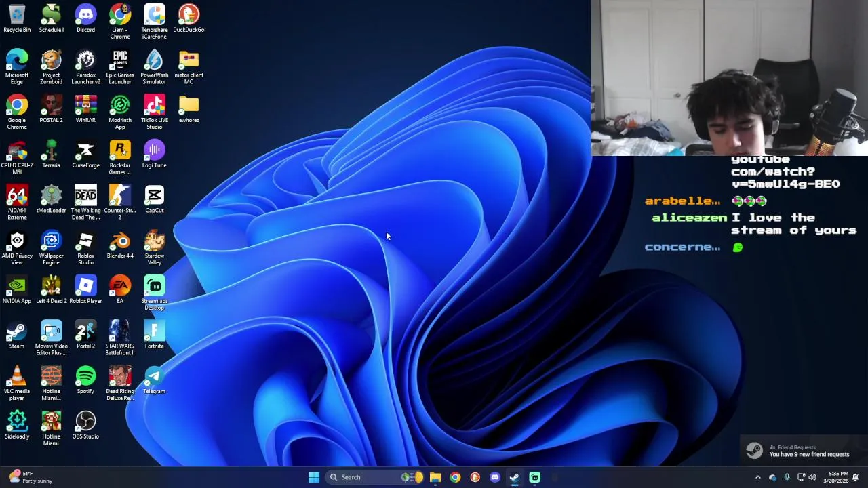The image size is (868, 488).
Task: Open the Discord desktop shortcut
Action: [85, 19]
